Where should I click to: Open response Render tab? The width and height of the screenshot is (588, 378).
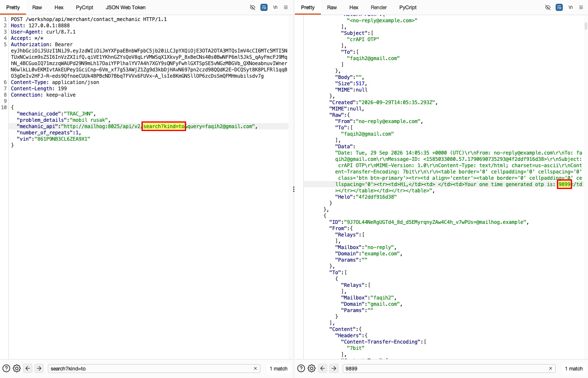click(379, 8)
